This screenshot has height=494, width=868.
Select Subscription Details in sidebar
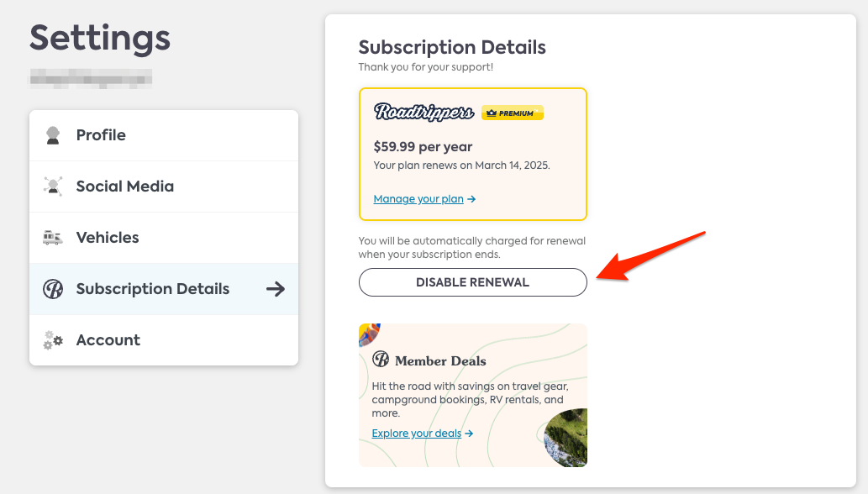coord(164,289)
